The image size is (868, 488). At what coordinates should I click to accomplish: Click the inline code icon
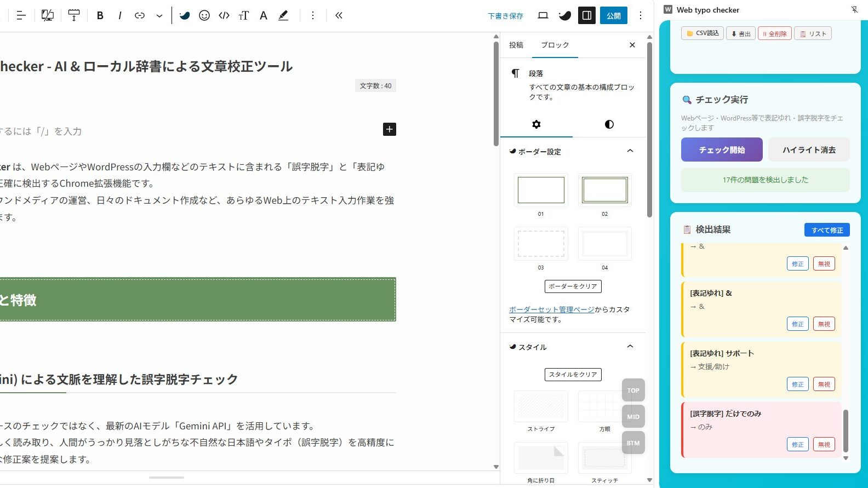(x=224, y=15)
